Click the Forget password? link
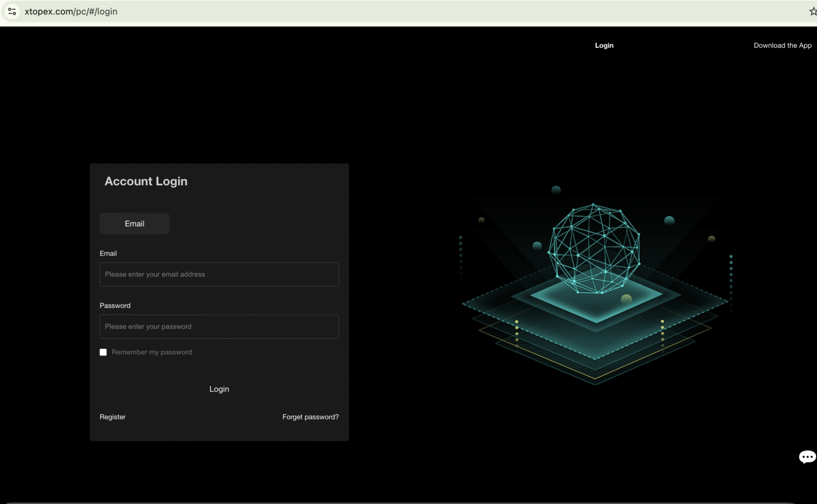This screenshot has width=817, height=504. [310, 417]
